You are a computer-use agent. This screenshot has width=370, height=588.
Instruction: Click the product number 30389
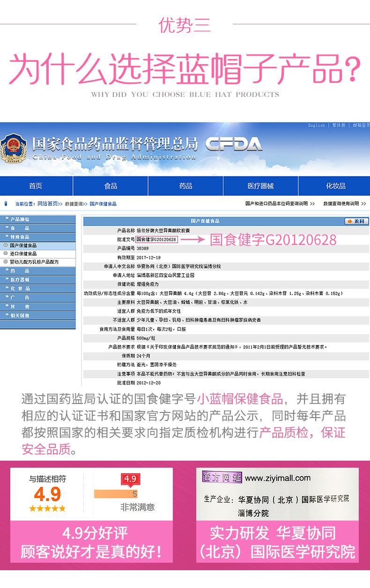tap(142, 248)
